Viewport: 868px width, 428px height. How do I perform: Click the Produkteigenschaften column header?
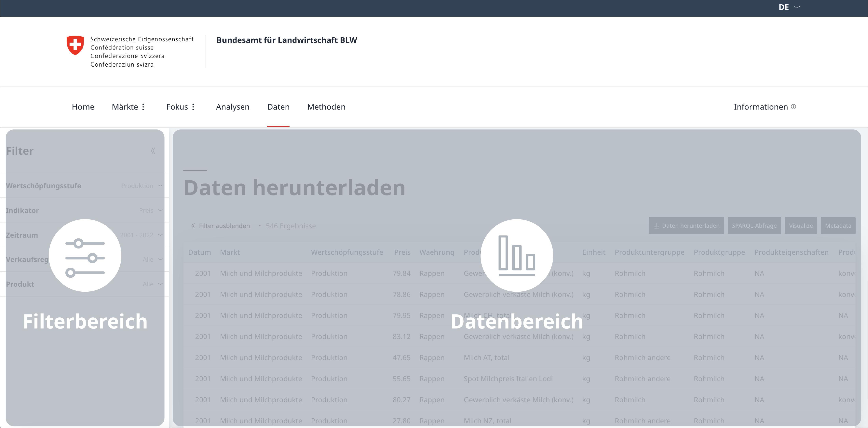(x=791, y=252)
